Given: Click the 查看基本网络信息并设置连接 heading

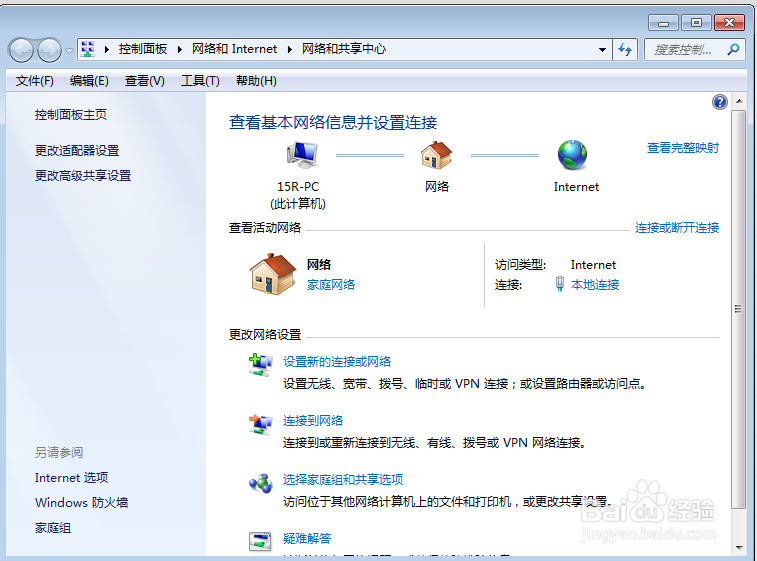Looking at the screenshot, I should tap(333, 123).
